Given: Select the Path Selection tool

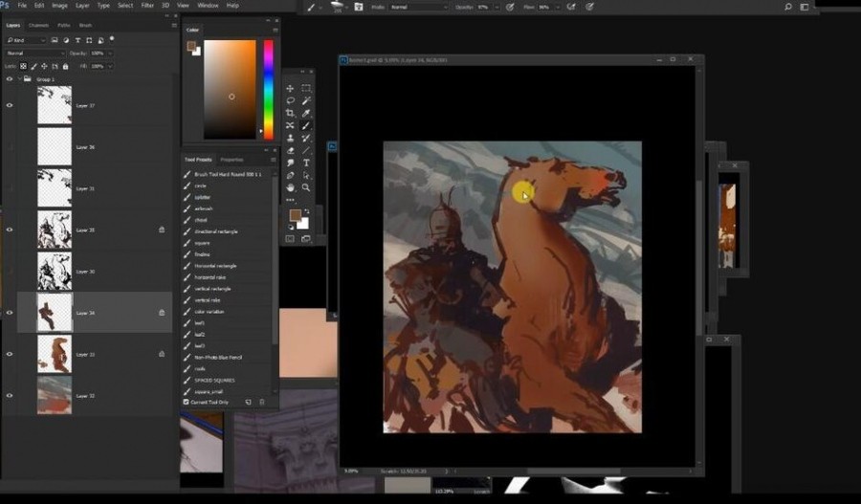Looking at the screenshot, I should 306,176.
